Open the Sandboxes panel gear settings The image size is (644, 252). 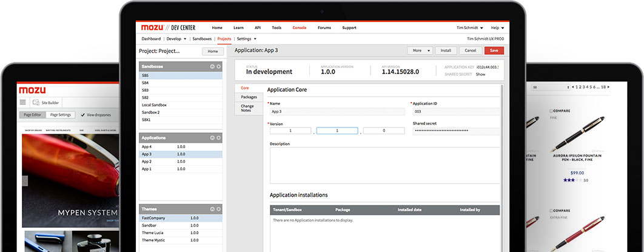(x=218, y=66)
